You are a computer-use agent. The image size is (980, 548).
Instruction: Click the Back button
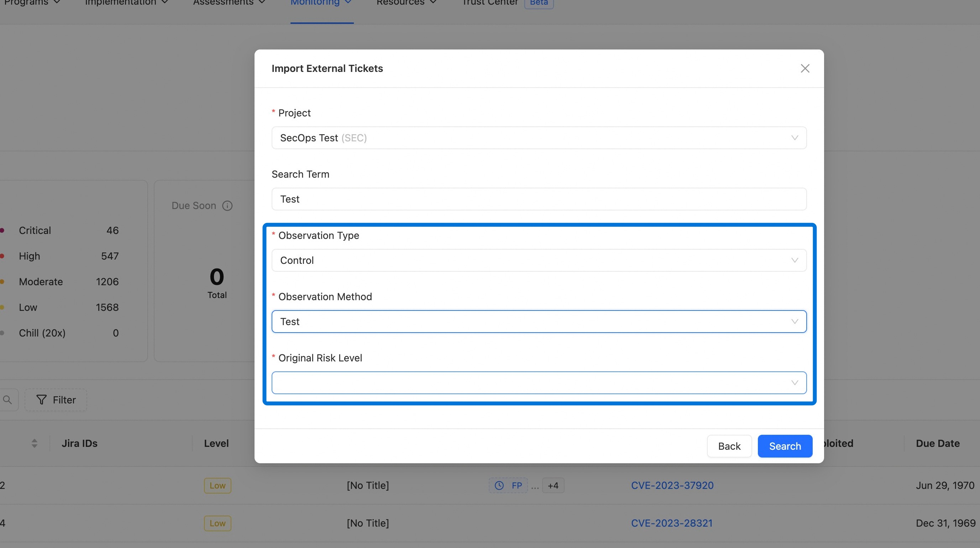coord(729,446)
